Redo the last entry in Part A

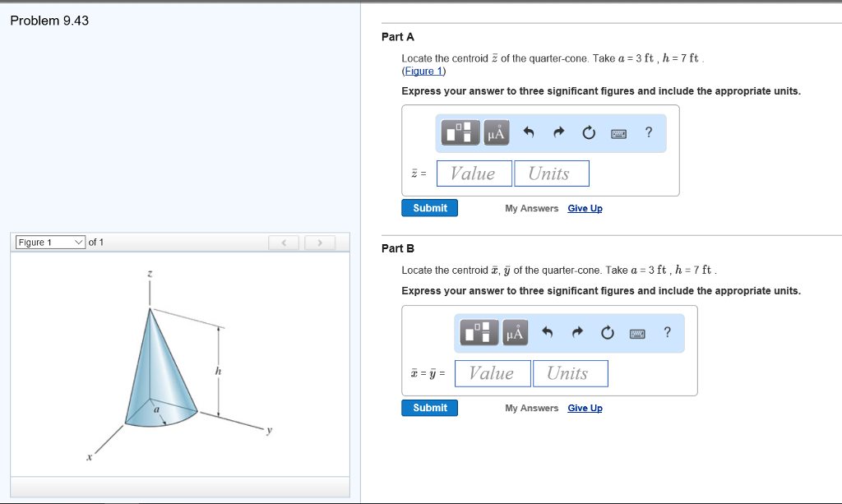pos(558,132)
